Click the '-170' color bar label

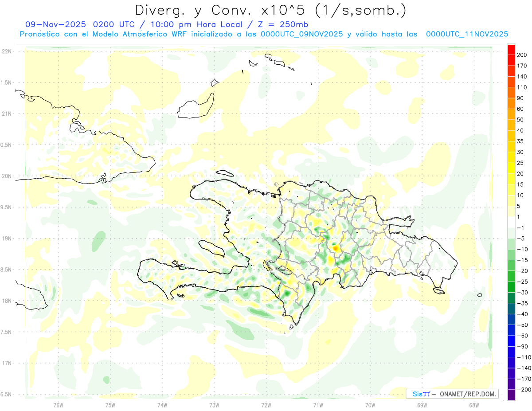(x=523, y=379)
